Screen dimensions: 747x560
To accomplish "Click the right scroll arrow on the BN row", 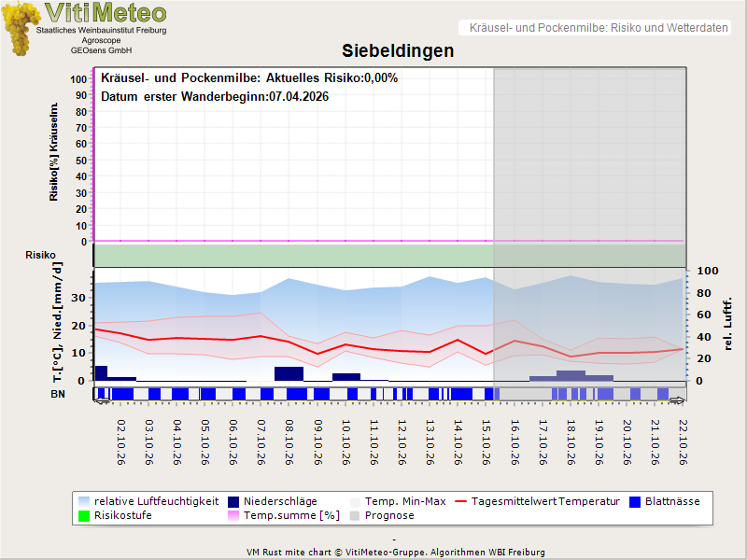I will 677,401.
